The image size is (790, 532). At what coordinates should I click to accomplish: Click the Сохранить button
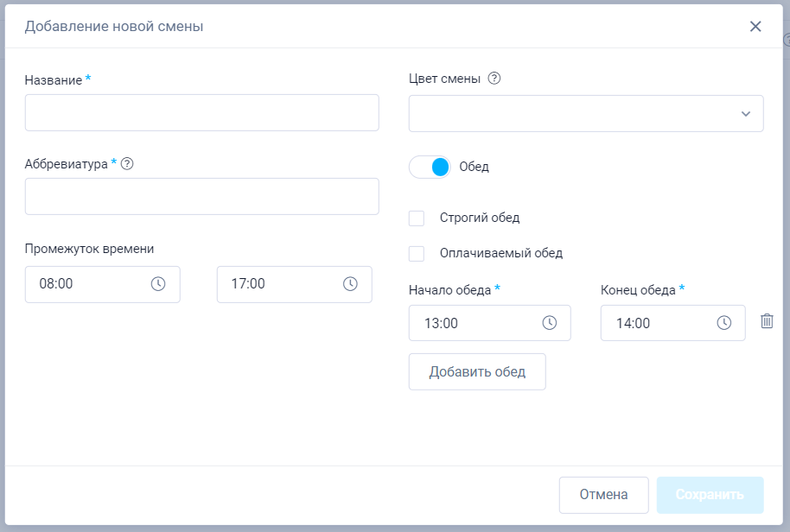710,495
